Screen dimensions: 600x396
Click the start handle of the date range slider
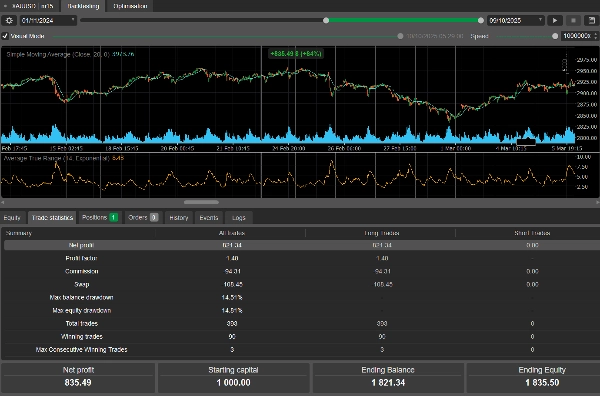(x=326, y=20)
